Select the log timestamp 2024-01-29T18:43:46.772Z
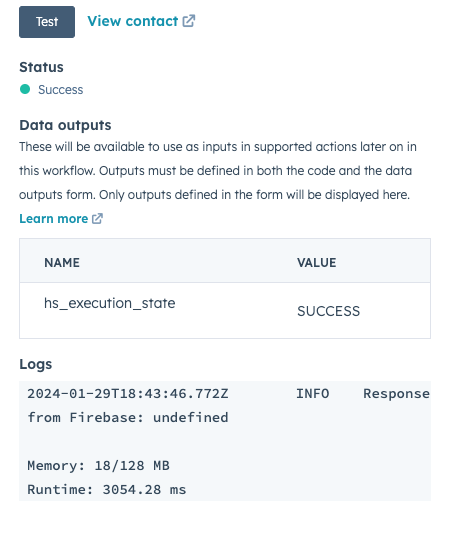 [x=128, y=394]
